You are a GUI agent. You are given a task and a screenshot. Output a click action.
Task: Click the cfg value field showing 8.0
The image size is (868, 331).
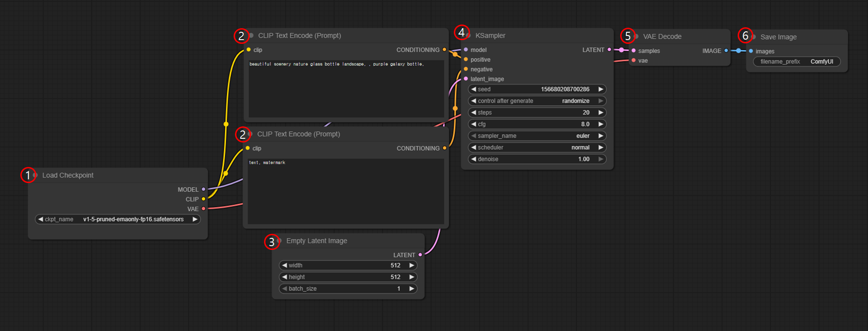(x=537, y=124)
